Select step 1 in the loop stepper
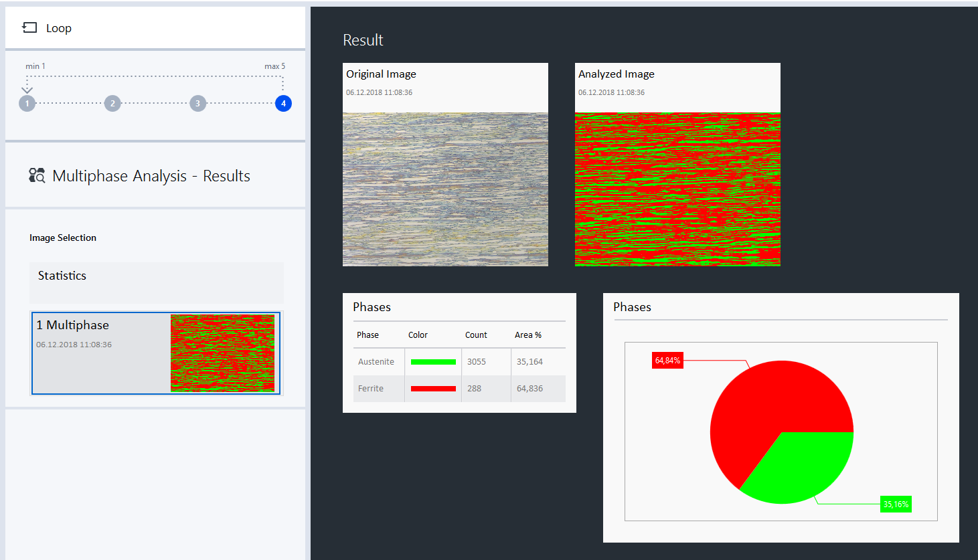Screen dimensions: 978x560 click(x=27, y=104)
